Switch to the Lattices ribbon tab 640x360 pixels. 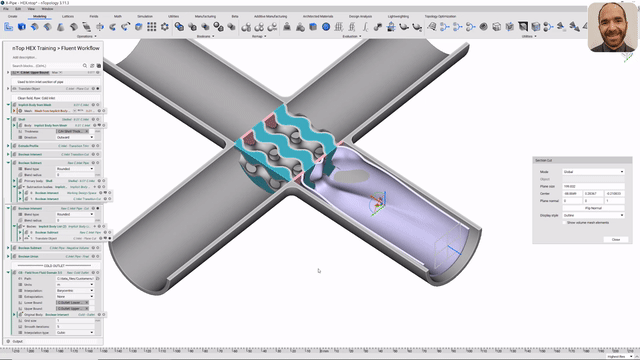click(68, 16)
